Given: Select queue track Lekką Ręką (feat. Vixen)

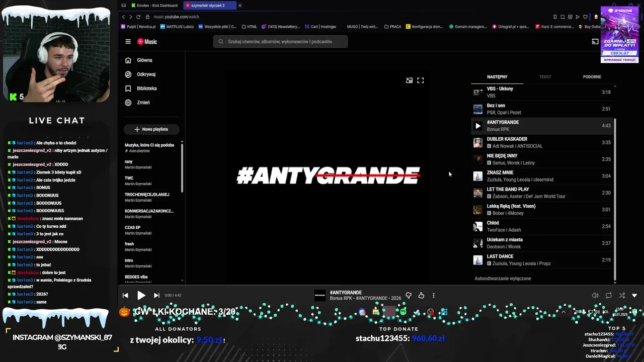Looking at the screenshot, I should tap(542, 210).
